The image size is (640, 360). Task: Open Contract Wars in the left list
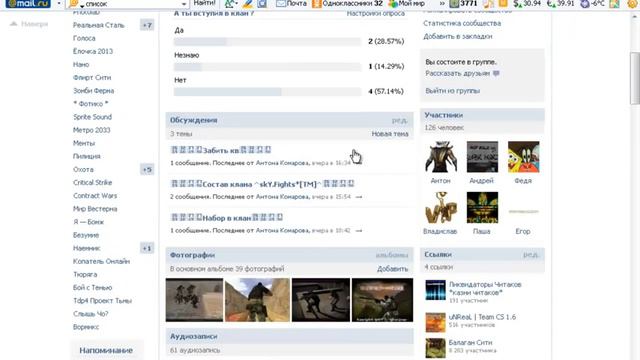point(95,196)
